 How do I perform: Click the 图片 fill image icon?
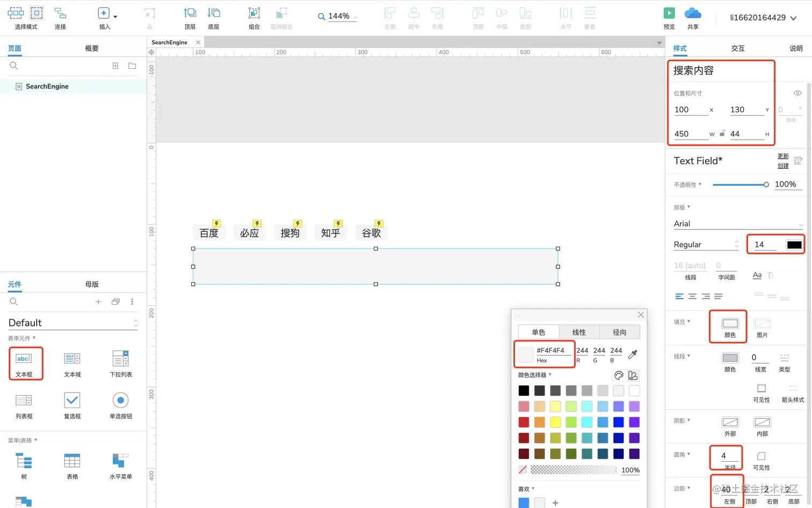762,324
